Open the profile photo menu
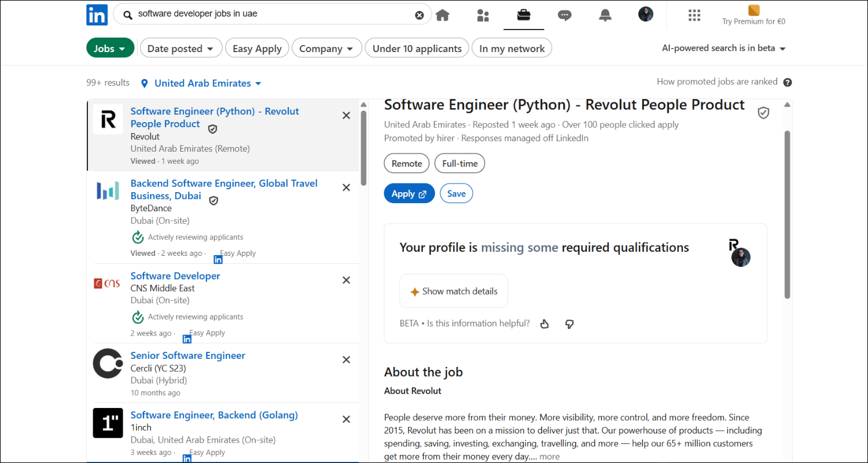The width and height of the screenshot is (868, 463). click(x=646, y=14)
